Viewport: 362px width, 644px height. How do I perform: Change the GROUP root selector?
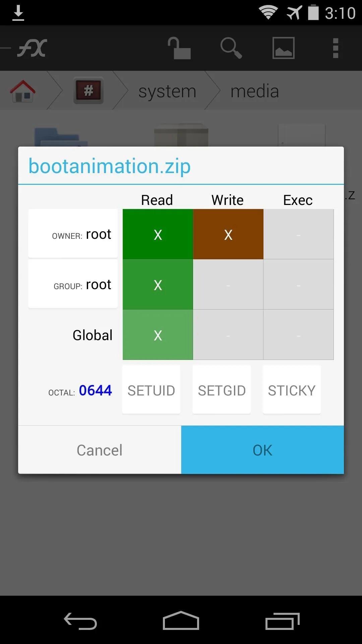(73, 284)
